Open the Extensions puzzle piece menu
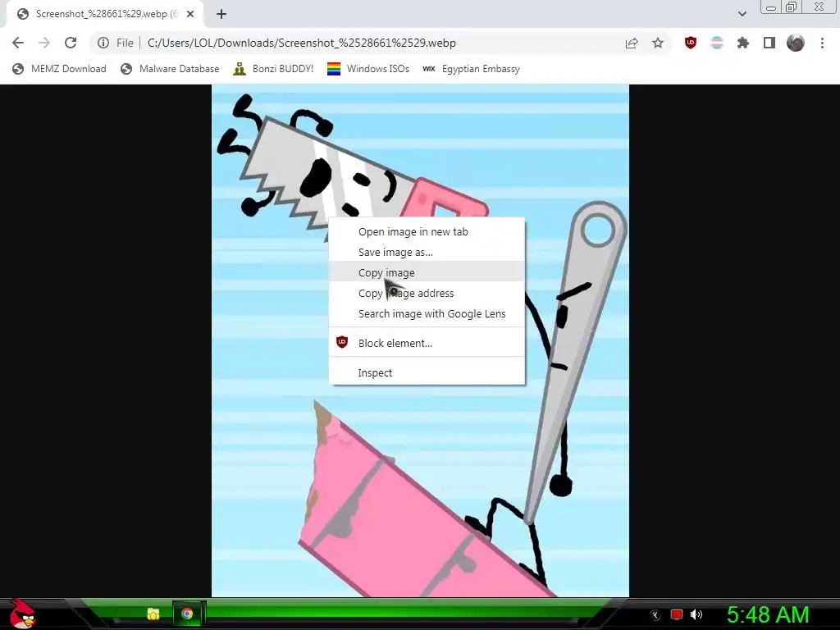Screen dimensions: 840x630 (x=743, y=43)
